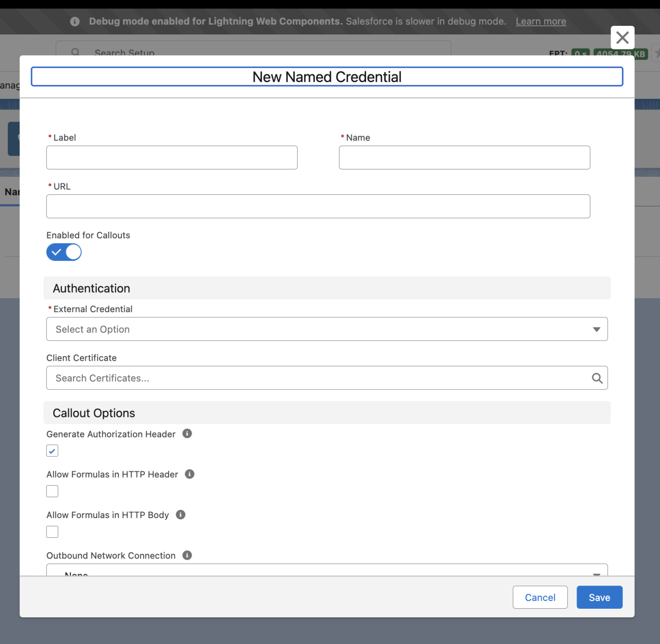This screenshot has width=660, height=644.
Task: Click the info icon in debug mode banner
Action: point(75,21)
